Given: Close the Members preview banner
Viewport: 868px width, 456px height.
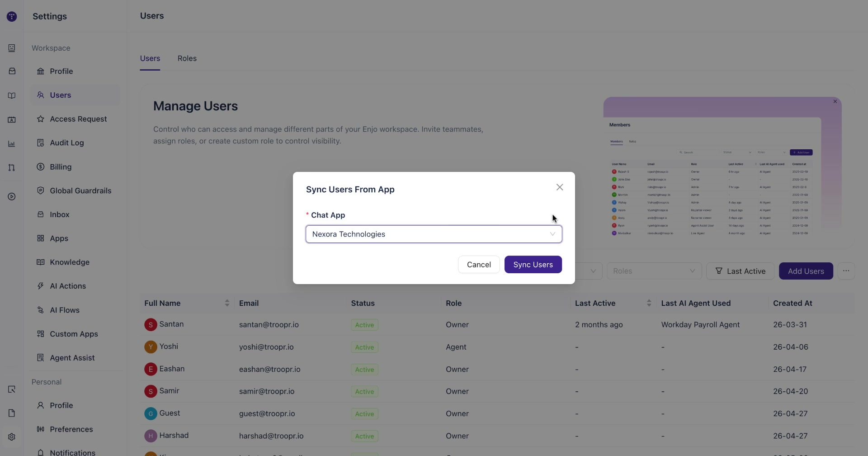Looking at the screenshot, I should (835, 102).
